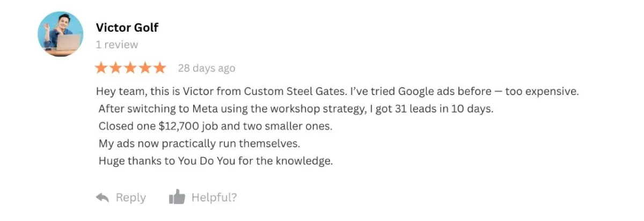The width and height of the screenshot is (644, 221).
Task: Click the thumbs-up helpful icon
Action: pyautogui.click(x=177, y=197)
